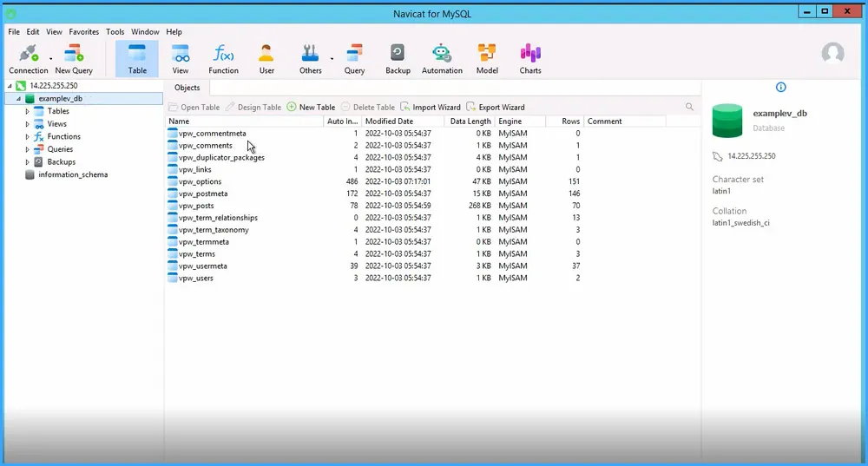Open a New Query from toolbar

(74, 54)
